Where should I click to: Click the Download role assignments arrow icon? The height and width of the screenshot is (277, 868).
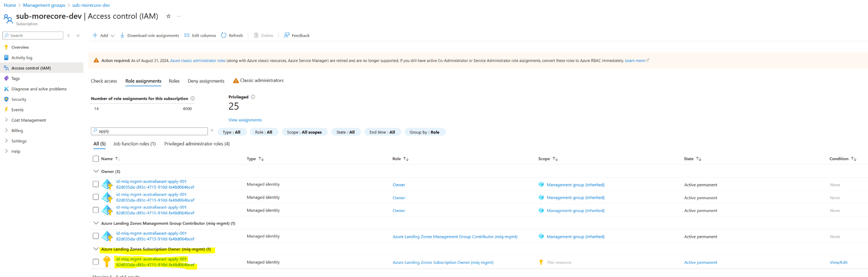point(122,35)
